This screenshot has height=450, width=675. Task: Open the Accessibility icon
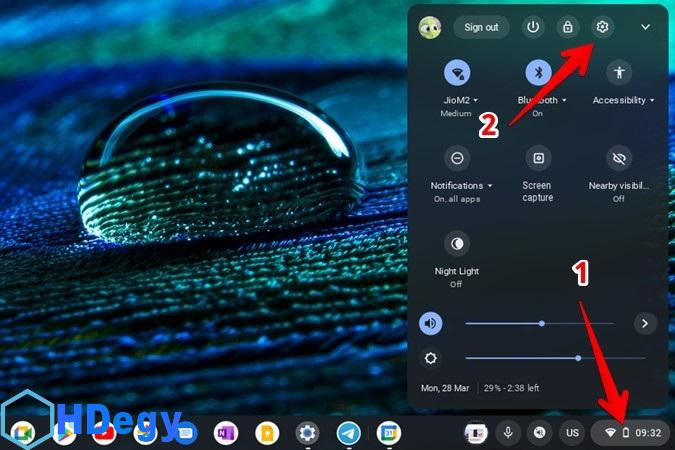(x=620, y=73)
